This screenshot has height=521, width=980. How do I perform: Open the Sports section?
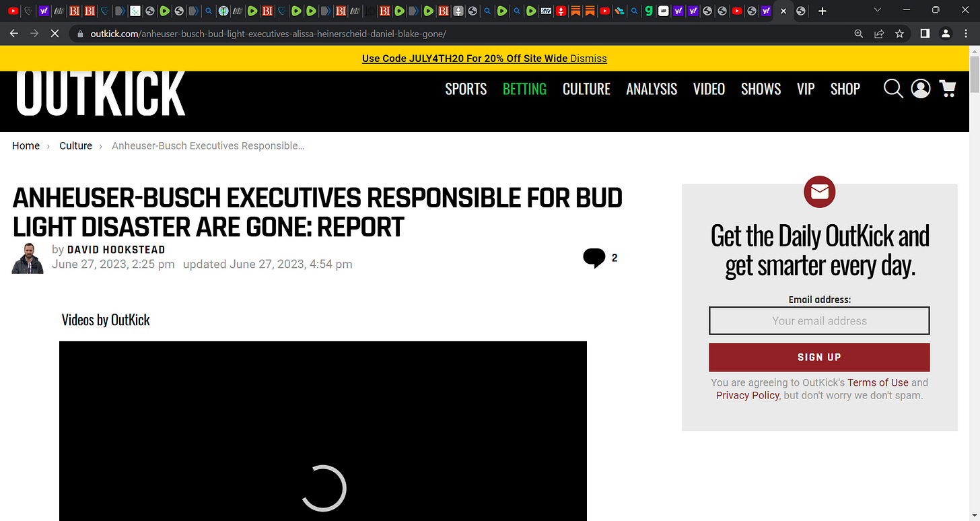click(x=466, y=89)
